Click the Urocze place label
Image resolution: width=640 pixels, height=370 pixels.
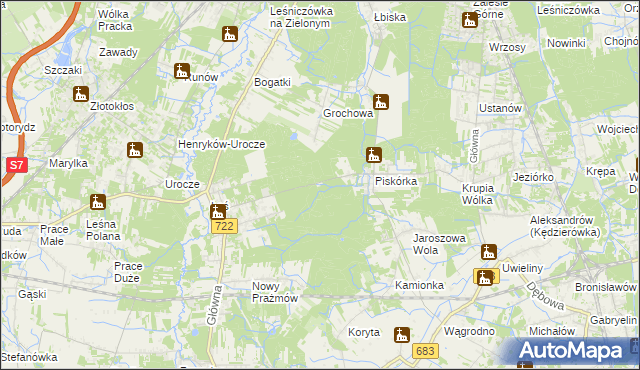point(182,184)
